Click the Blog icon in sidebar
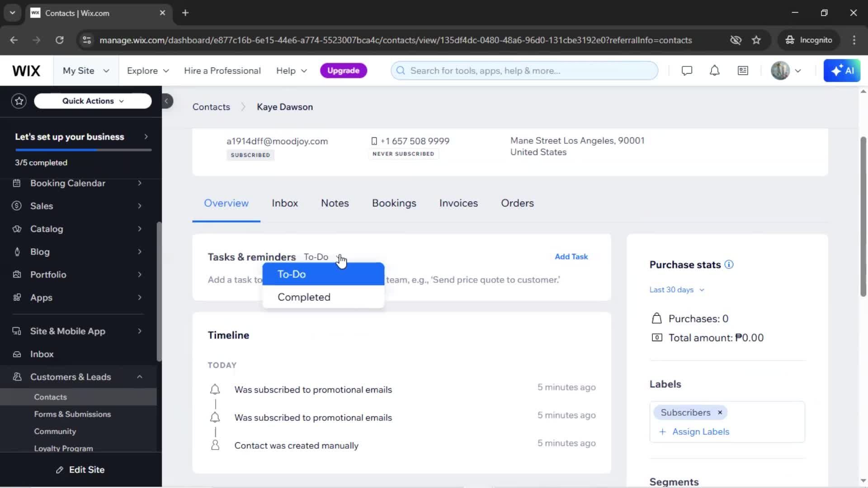The height and width of the screenshot is (488, 868). point(17,252)
